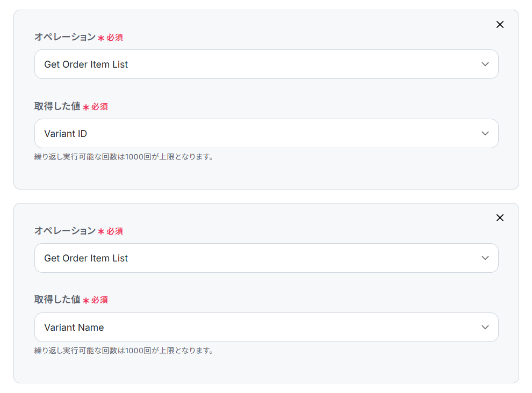Viewport: 532px width, 393px height.
Task: Click chevron of operation dropdown above Variant Name
Action: tap(485, 258)
